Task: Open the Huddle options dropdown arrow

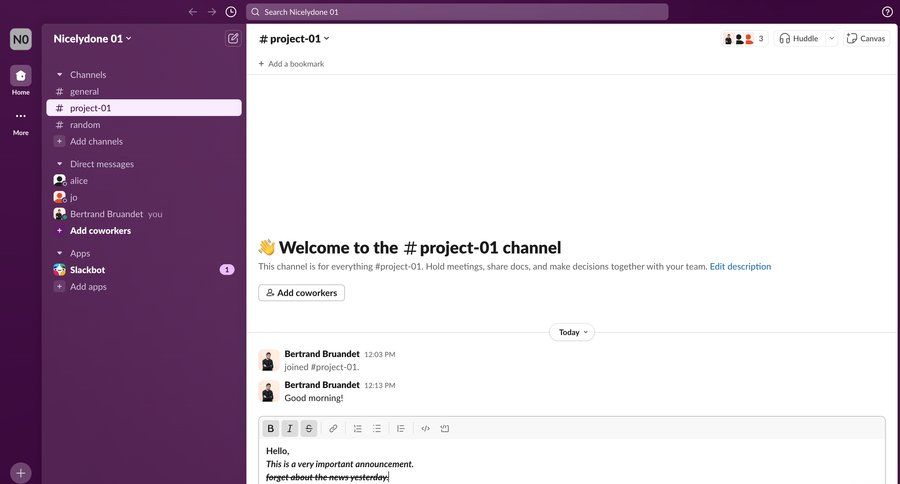Action: 832,38
